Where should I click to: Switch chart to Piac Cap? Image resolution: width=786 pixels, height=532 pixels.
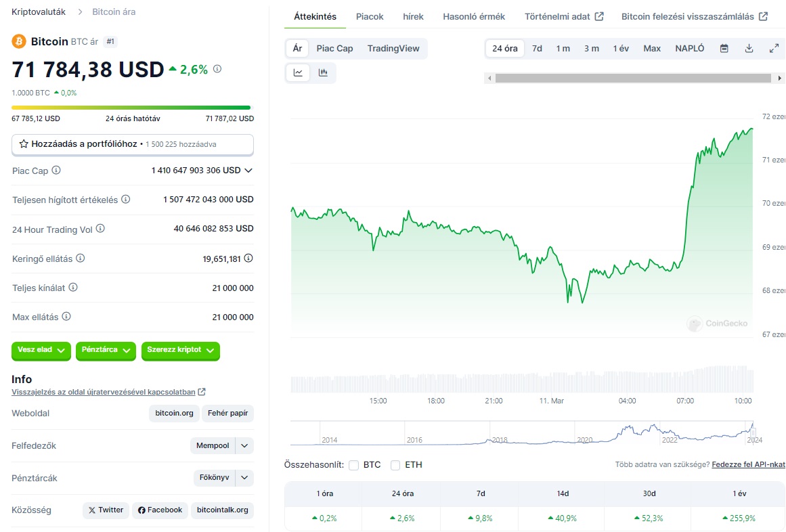[x=334, y=49]
